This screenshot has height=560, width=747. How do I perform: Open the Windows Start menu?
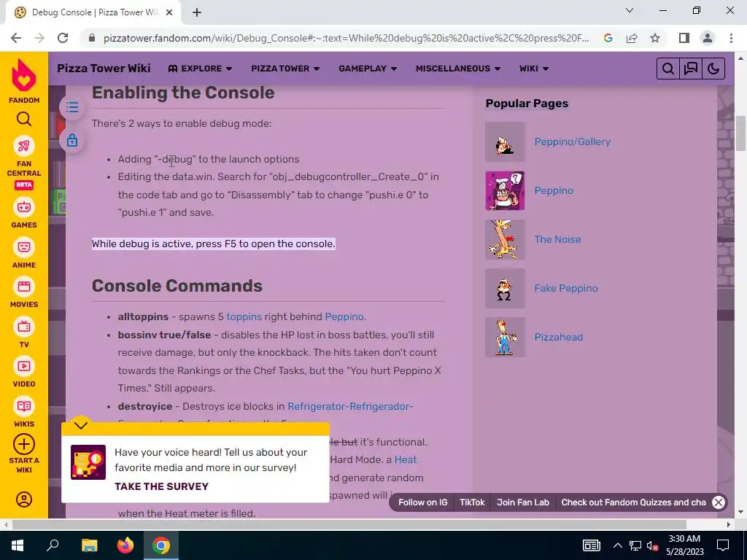pyautogui.click(x=18, y=545)
